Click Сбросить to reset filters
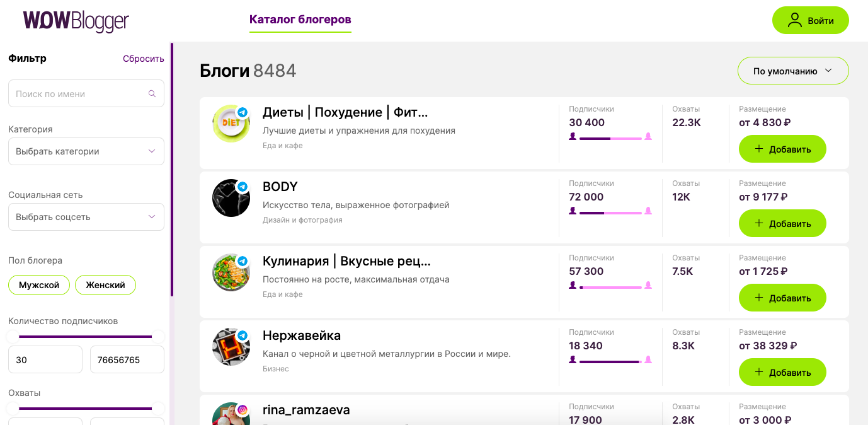The height and width of the screenshot is (425, 868). click(x=144, y=59)
